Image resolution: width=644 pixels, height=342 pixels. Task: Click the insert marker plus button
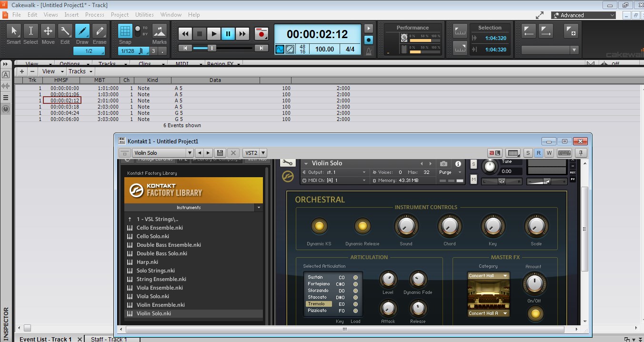tap(571, 31)
